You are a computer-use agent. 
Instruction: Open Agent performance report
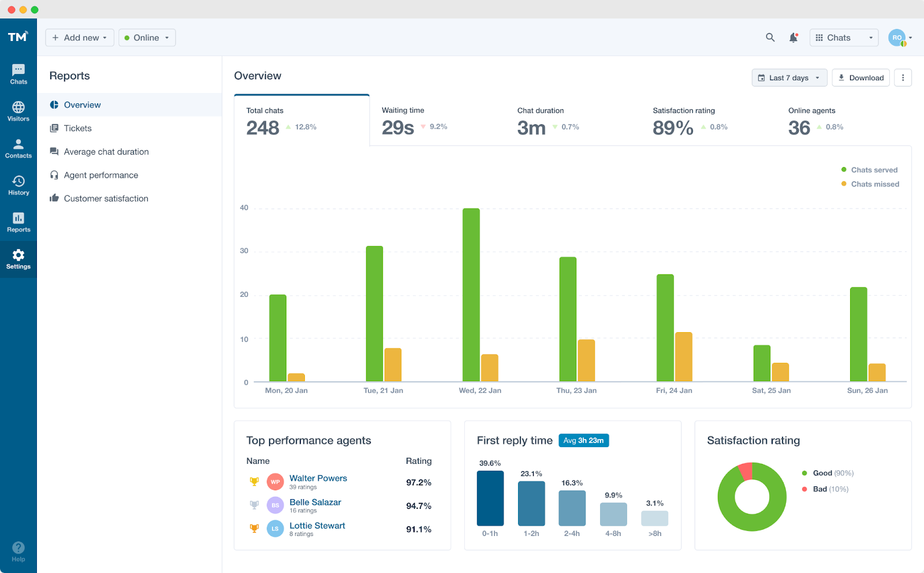pyautogui.click(x=130, y=175)
